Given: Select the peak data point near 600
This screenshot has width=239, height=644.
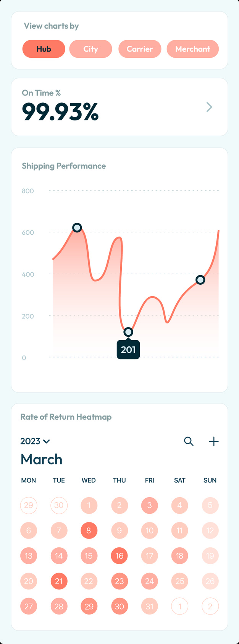Looking at the screenshot, I should 77,228.
